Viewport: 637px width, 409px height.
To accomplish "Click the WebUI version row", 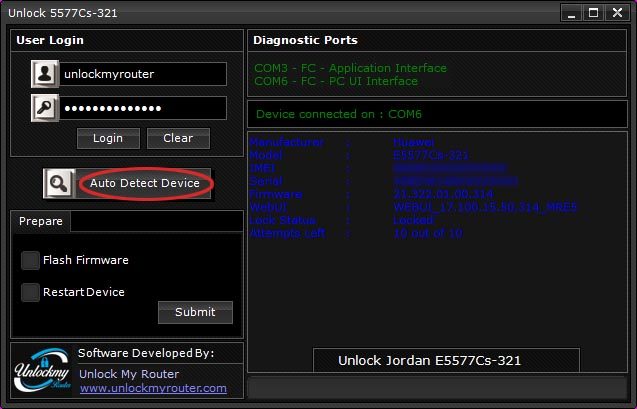I will (x=413, y=207).
